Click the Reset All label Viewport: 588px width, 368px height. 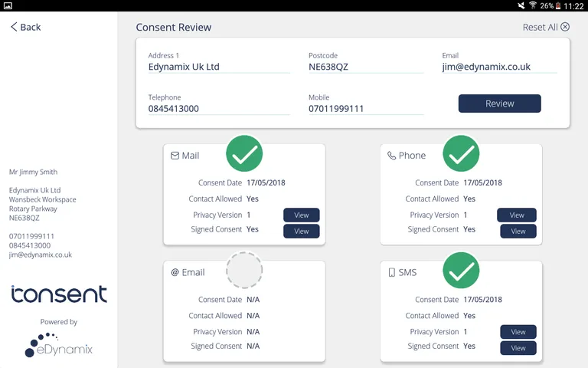tap(540, 27)
